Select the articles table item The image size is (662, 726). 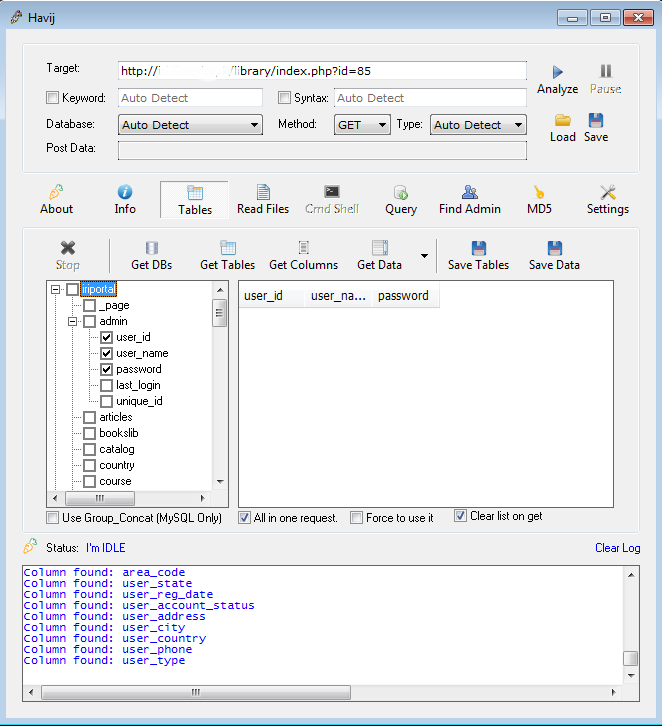tap(116, 417)
